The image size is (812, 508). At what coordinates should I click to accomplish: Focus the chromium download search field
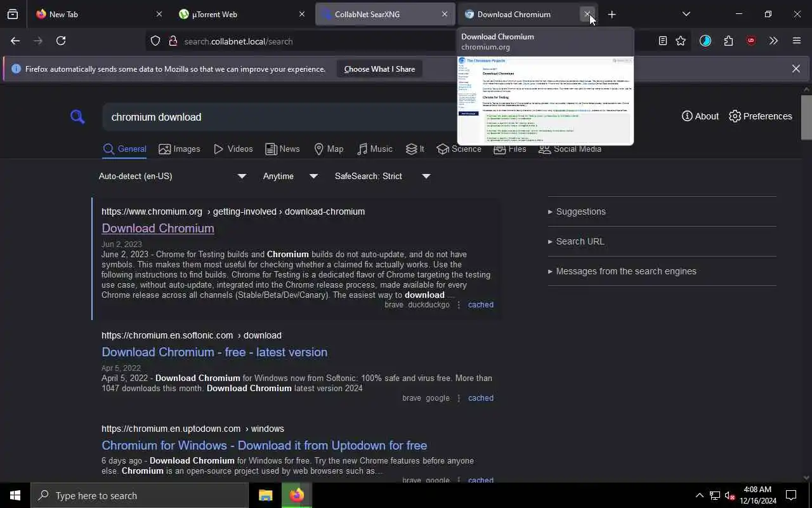279,117
